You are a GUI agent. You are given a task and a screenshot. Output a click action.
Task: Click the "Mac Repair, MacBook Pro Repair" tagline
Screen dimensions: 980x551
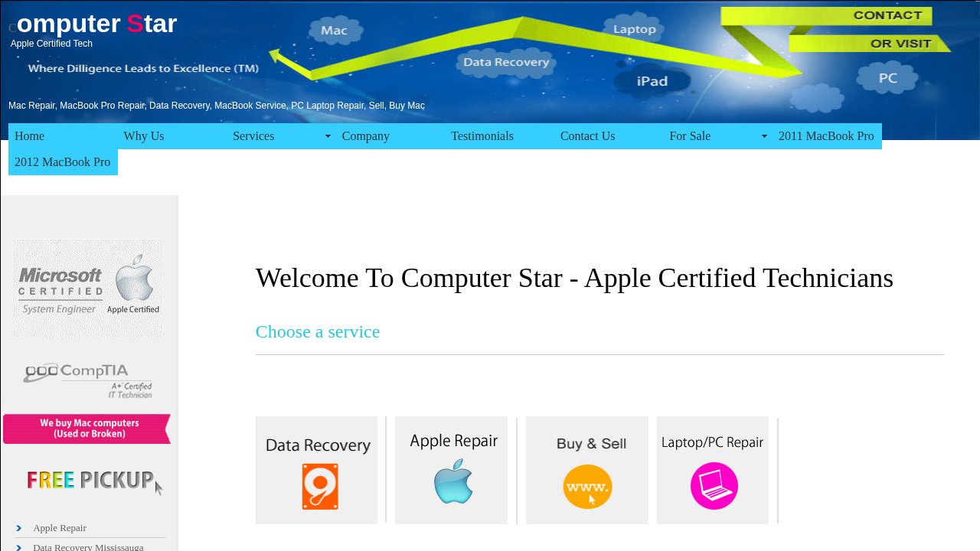point(217,106)
